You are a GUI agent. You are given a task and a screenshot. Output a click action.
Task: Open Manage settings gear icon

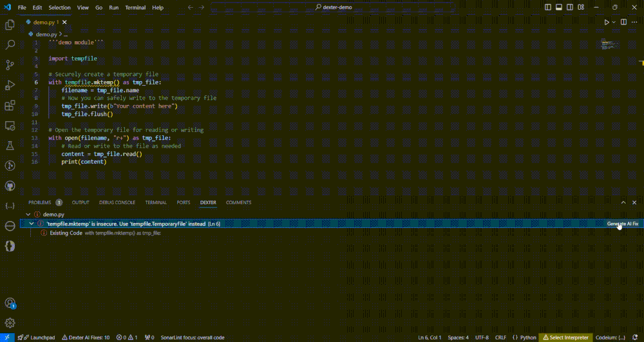pos(10,323)
